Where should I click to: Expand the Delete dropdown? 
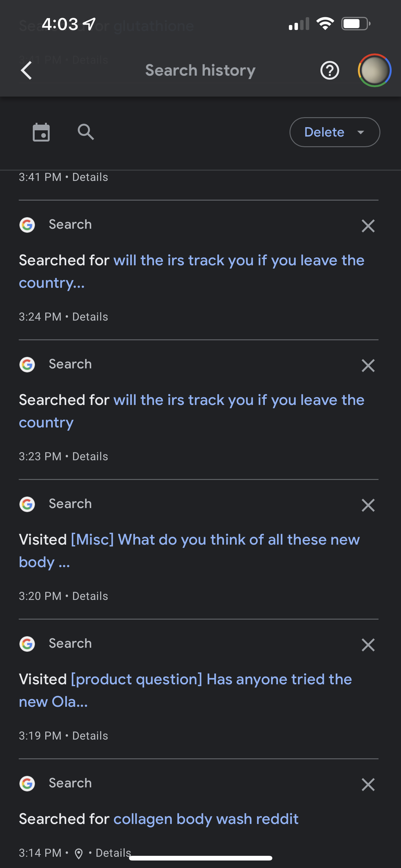pos(334,132)
